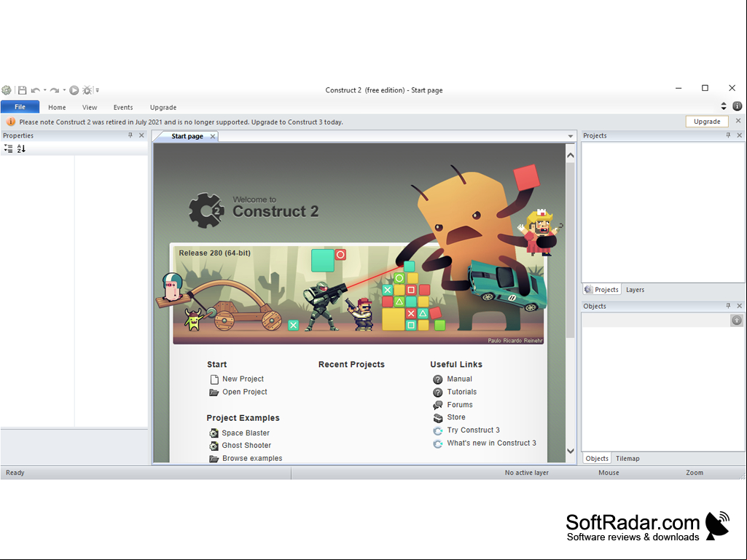
Task: Click the Store box icon
Action: (438, 418)
